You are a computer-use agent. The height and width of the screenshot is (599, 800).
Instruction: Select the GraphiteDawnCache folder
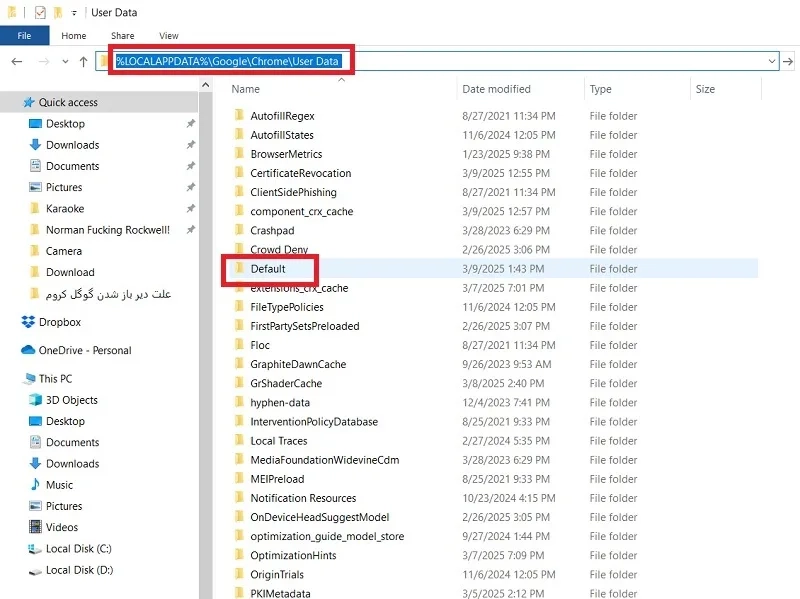tap(298, 365)
